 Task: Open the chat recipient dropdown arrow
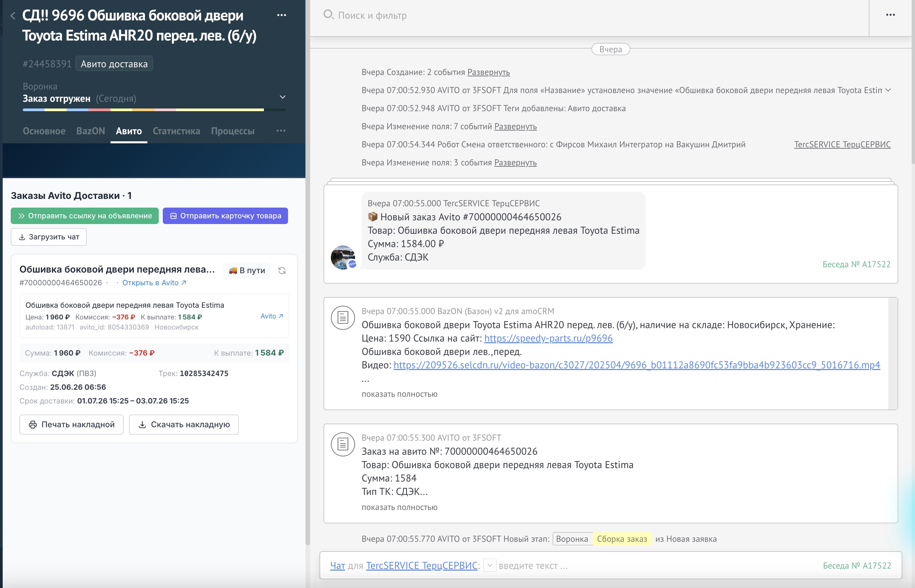point(490,565)
